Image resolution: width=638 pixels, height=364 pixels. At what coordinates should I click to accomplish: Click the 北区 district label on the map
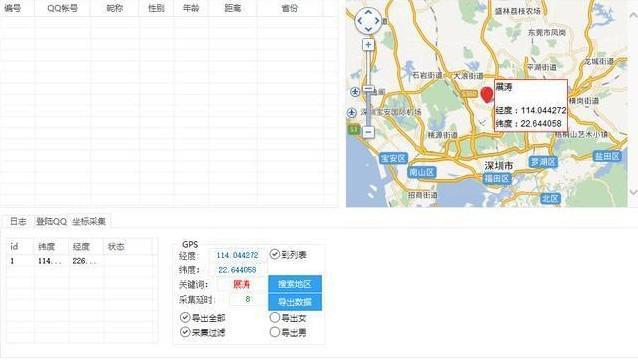pyautogui.click(x=550, y=198)
